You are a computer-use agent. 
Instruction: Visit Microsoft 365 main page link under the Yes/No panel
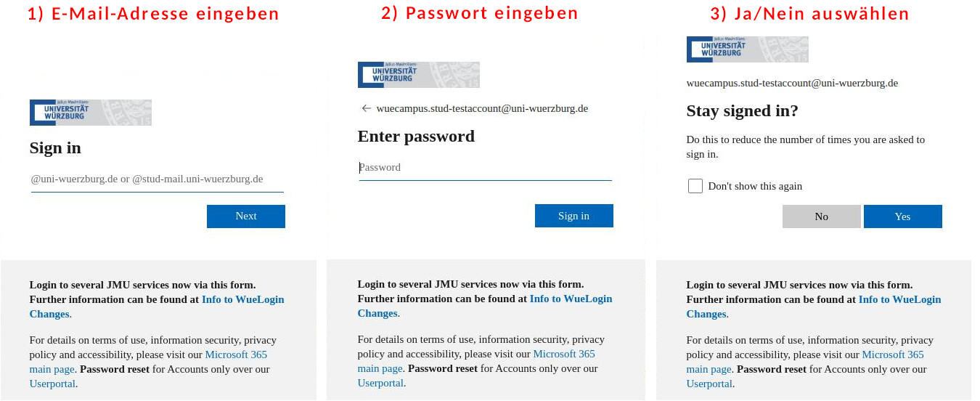893,355
